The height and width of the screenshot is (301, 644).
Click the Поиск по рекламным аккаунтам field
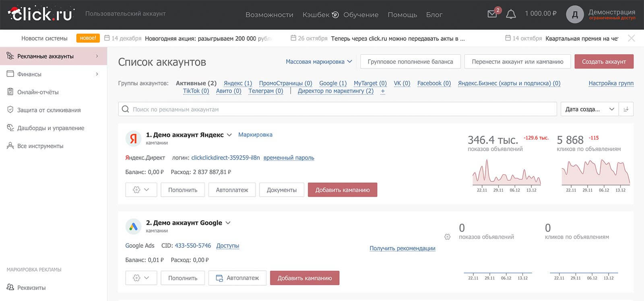click(337, 109)
